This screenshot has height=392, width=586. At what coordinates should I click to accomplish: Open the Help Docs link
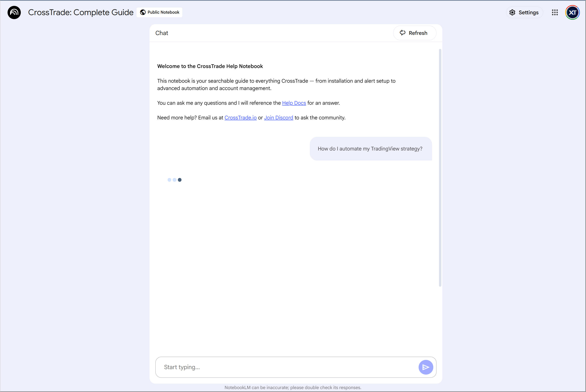click(x=294, y=103)
